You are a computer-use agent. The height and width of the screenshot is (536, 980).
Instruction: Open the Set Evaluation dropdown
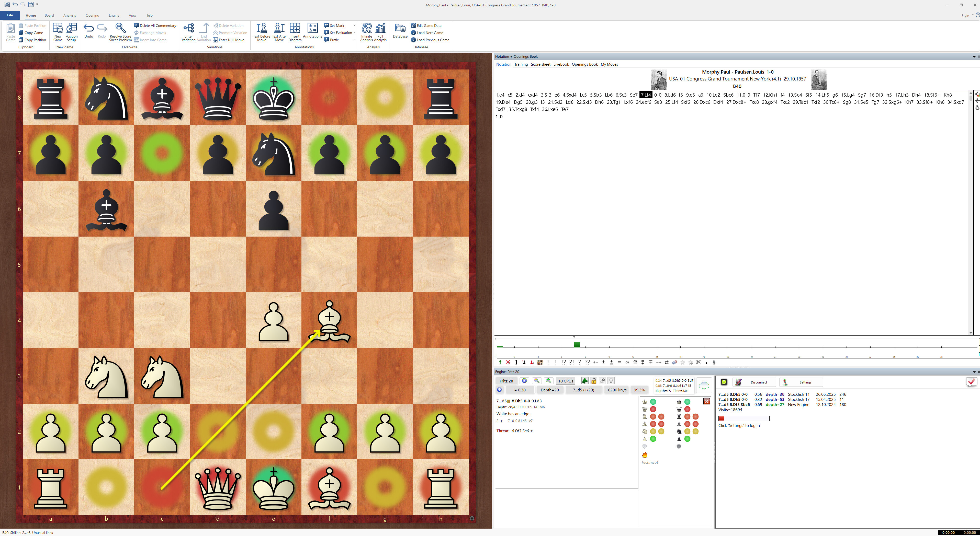point(354,32)
